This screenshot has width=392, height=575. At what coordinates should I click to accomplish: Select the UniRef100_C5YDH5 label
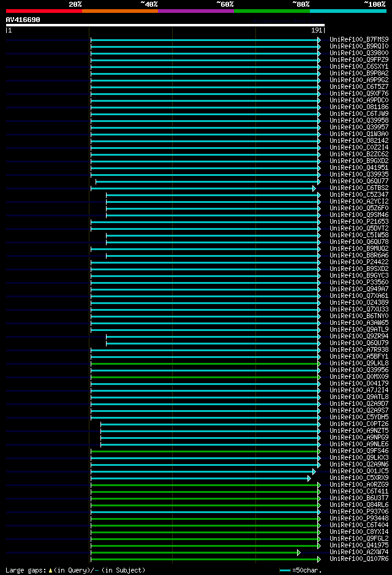pyautogui.click(x=359, y=417)
